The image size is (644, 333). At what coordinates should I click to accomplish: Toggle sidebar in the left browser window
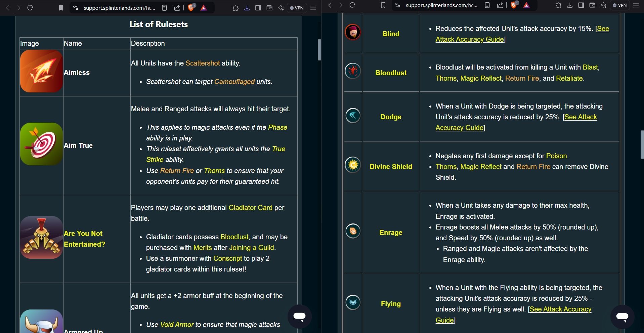point(258,8)
